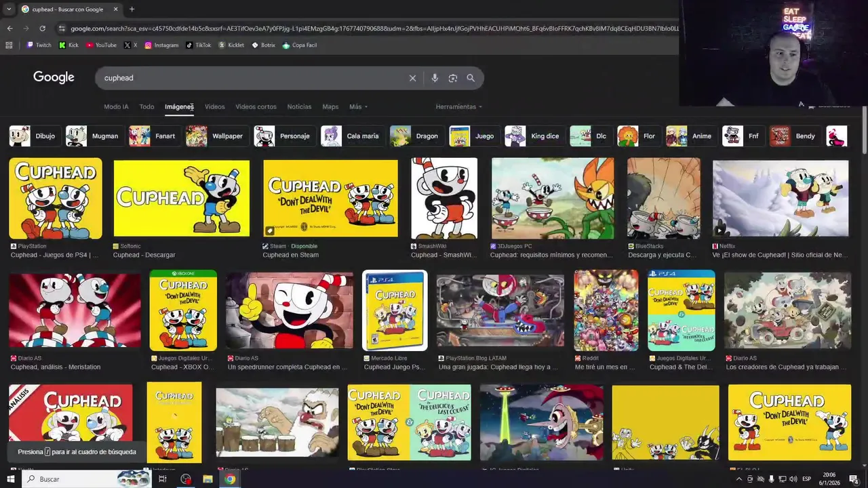868x488 pixels.
Task: Open the Netflix show de Cuphead thumbnail
Action: pyautogui.click(x=781, y=199)
